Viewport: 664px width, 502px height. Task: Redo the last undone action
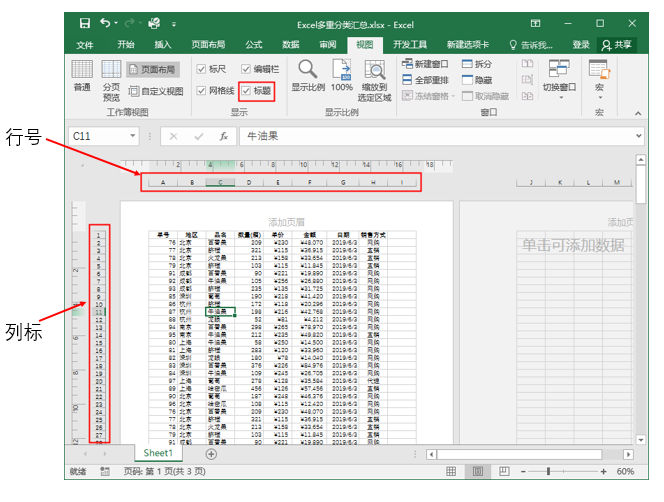(130, 23)
